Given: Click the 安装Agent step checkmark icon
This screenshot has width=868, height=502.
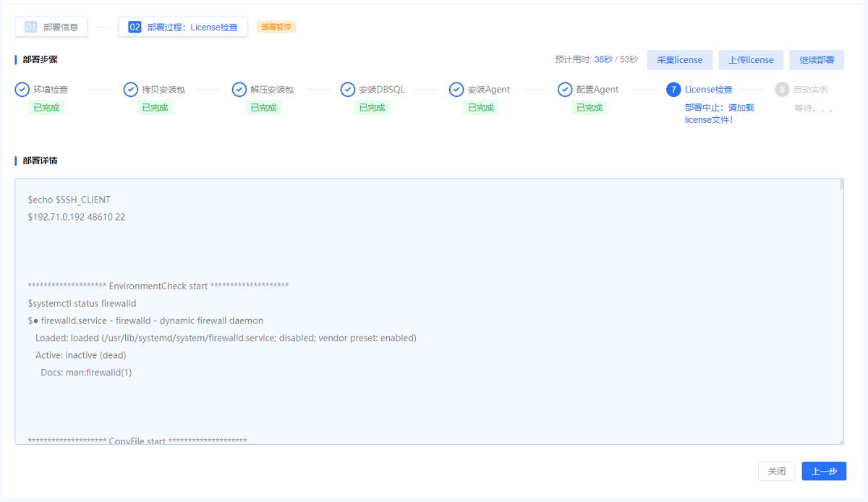Looking at the screenshot, I should tap(456, 90).
